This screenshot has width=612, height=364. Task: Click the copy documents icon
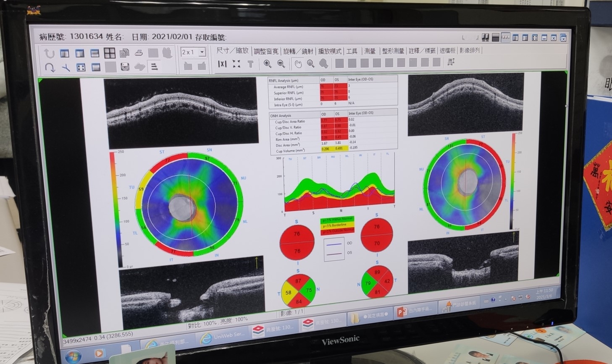124,53
